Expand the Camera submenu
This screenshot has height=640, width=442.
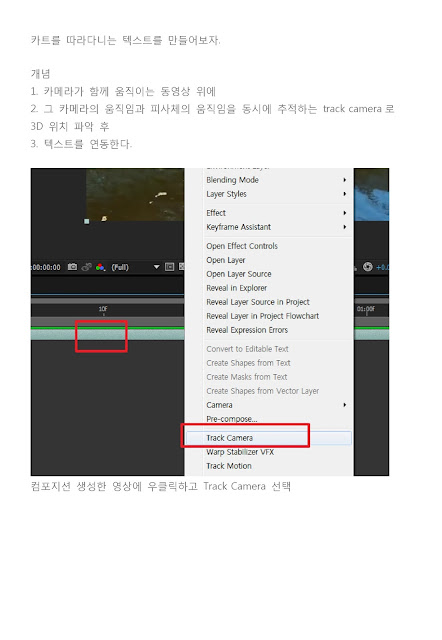(x=276, y=405)
